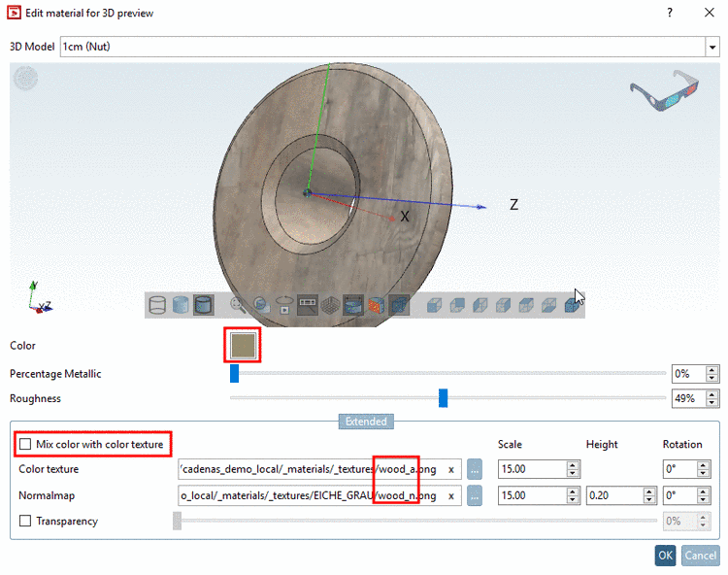Viewport: 728px width, 575px height.
Task: Decrease Normalmap rotation stepper
Action: (x=704, y=499)
